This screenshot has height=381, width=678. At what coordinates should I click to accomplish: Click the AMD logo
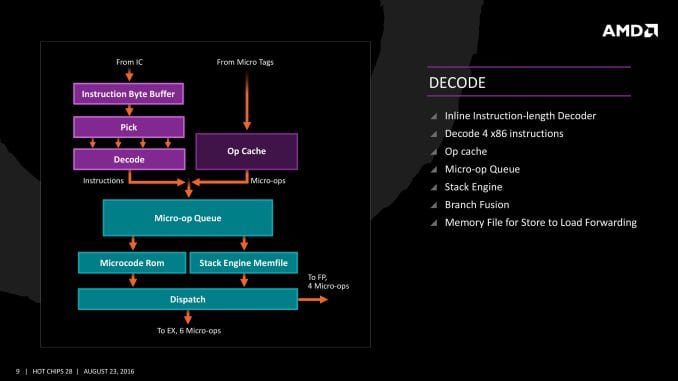[630, 31]
